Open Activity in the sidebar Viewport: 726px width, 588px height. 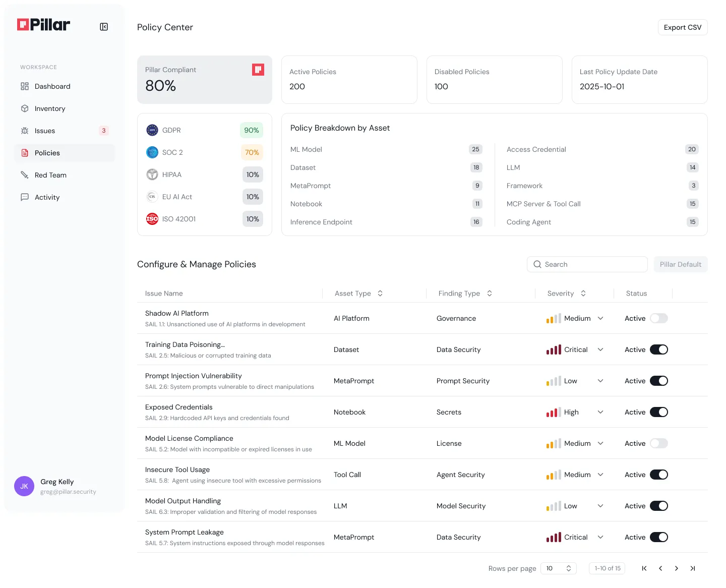pos(65,197)
